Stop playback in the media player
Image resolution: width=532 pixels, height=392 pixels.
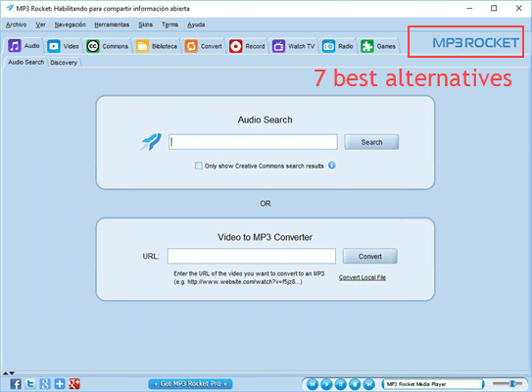pyautogui.click(x=355, y=384)
